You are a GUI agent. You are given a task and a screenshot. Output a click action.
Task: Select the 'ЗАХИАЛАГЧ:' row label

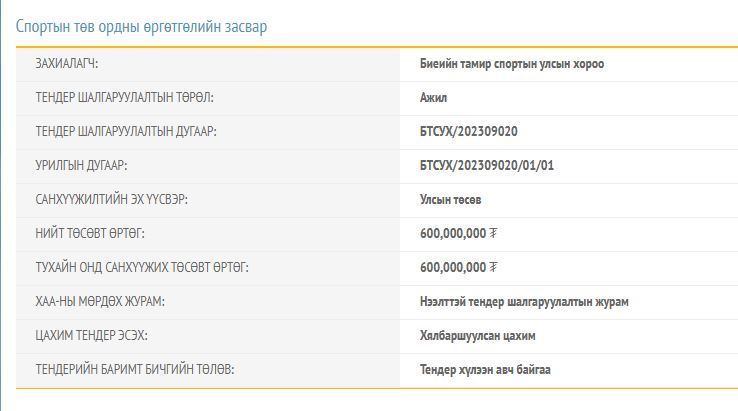67,64
